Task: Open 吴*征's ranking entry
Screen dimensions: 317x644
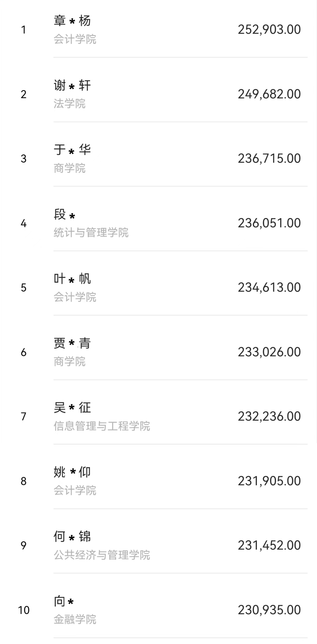Action: click(x=72, y=408)
